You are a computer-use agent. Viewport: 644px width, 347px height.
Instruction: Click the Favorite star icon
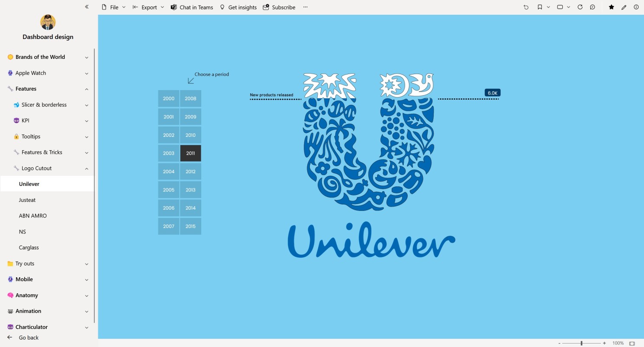(x=611, y=7)
